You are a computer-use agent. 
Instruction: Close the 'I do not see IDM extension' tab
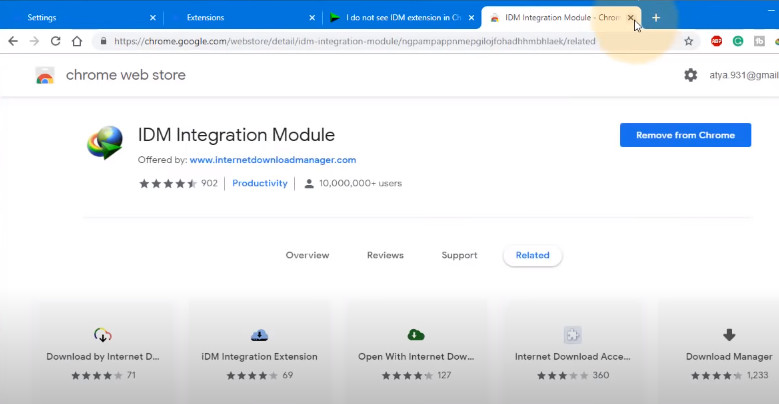471,17
